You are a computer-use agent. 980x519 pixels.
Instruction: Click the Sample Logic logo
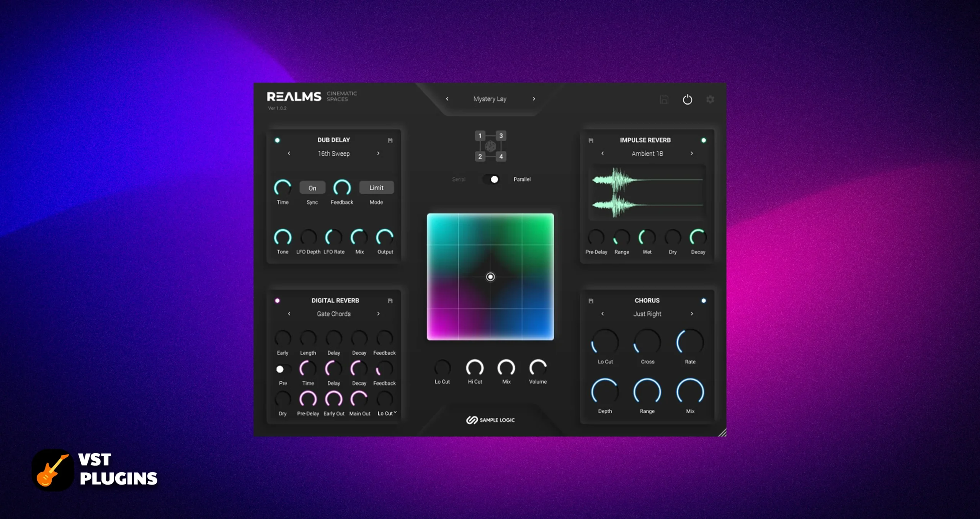coord(490,420)
